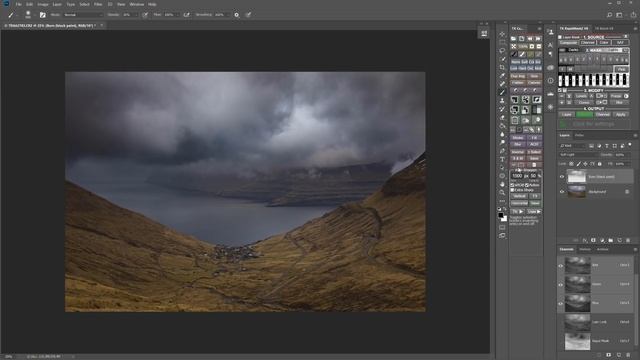Select the Lasso tool
640x360 pixels.
click(502, 51)
